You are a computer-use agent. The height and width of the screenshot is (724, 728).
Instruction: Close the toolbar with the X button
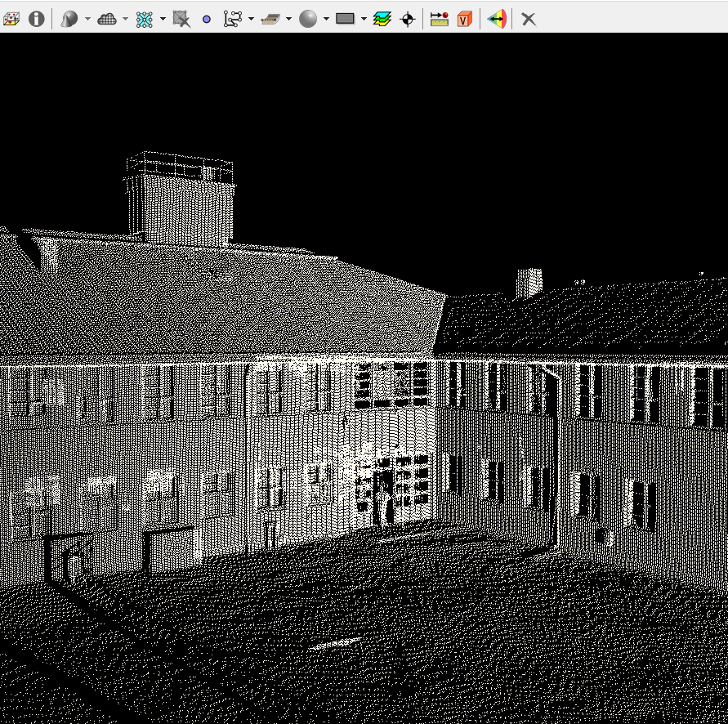pos(529,19)
